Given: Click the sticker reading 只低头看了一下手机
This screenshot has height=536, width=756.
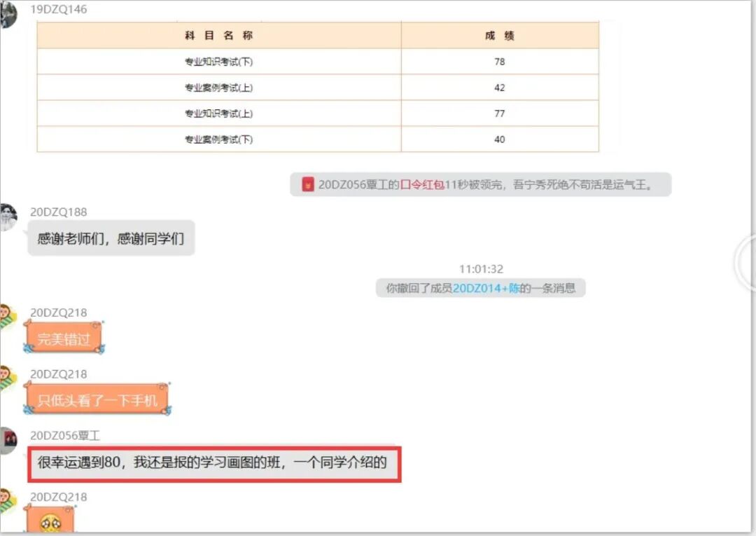Looking at the screenshot, I should (97, 399).
